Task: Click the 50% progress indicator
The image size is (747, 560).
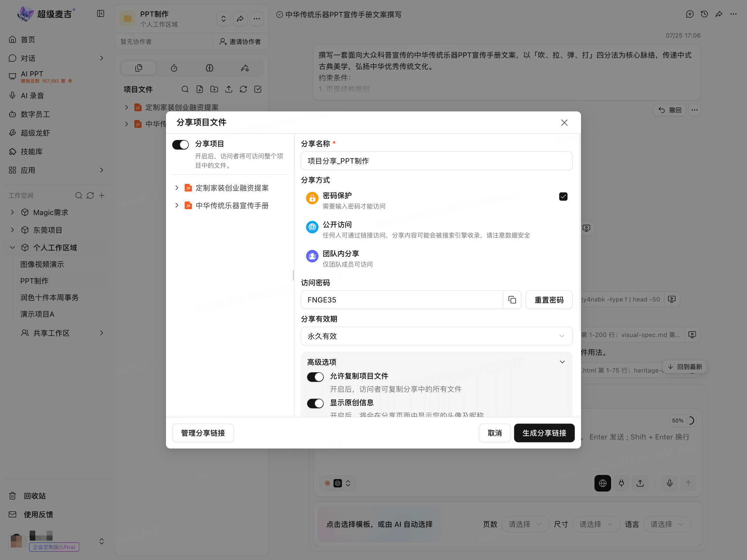Action: tap(683, 421)
